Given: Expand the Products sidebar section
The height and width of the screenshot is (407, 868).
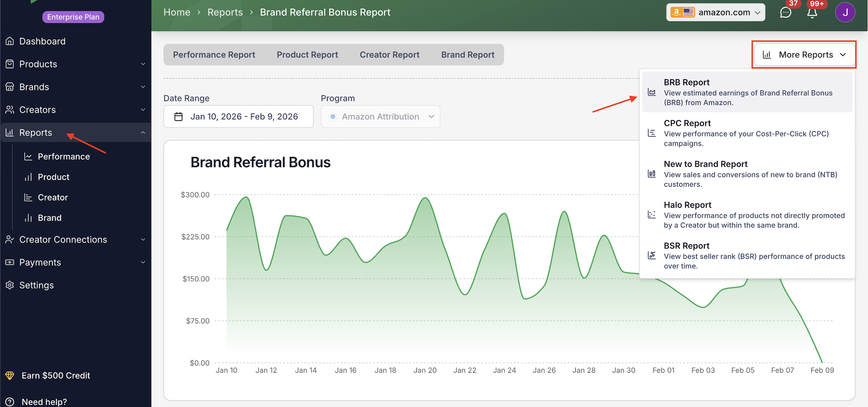Looking at the screenshot, I should pos(143,64).
